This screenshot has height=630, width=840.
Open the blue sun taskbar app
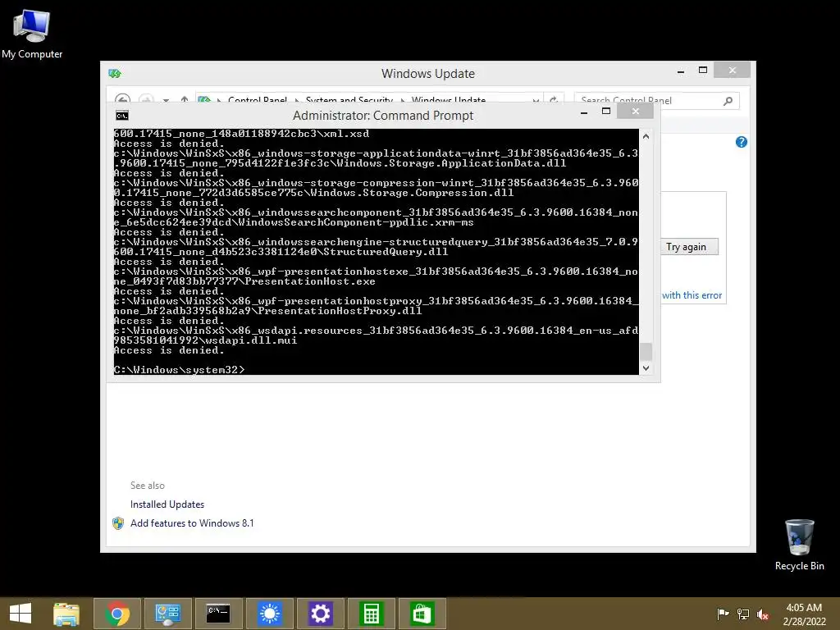tap(269, 614)
